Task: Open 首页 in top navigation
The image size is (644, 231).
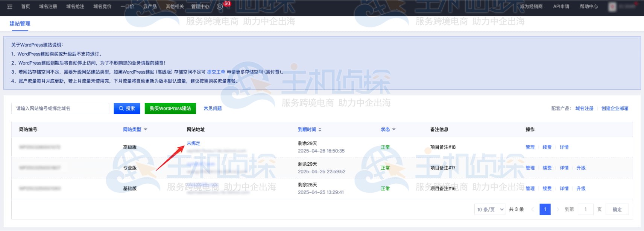Action: (x=26, y=7)
